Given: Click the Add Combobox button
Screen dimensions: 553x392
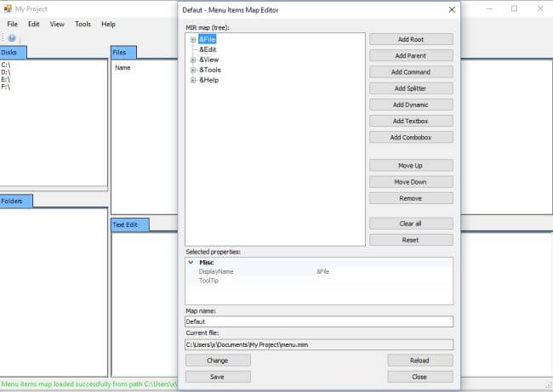Looking at the screenshot, I should coord(411,138).
